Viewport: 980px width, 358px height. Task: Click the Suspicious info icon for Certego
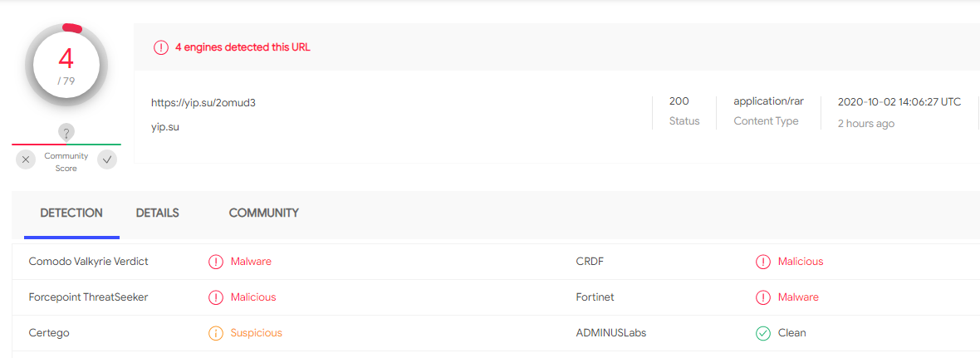[216, 333]
